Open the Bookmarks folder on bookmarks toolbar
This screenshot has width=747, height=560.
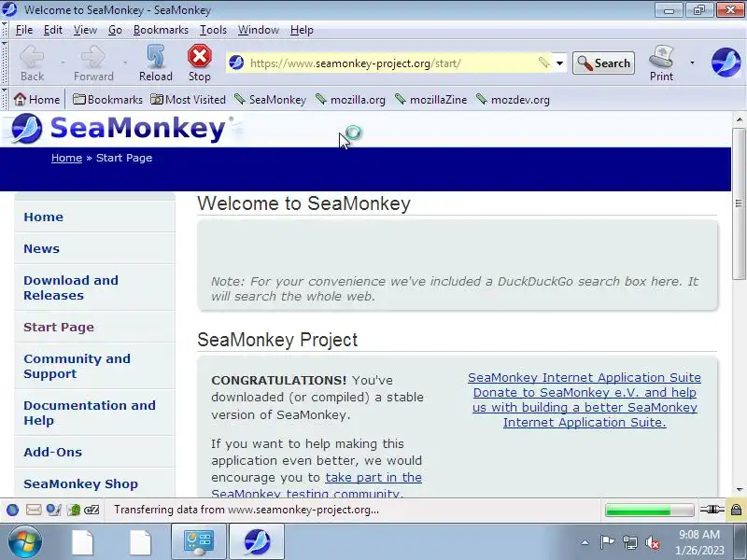(x=107, y=100)
